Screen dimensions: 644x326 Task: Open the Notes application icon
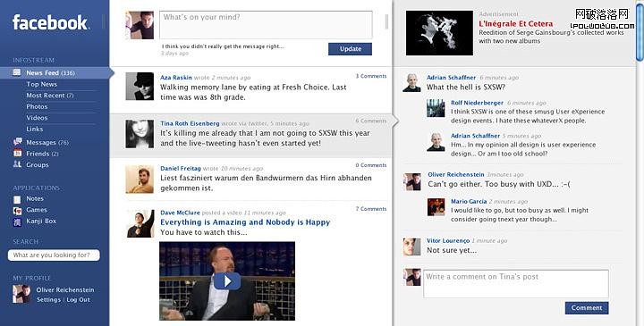(x=17, y=199)
